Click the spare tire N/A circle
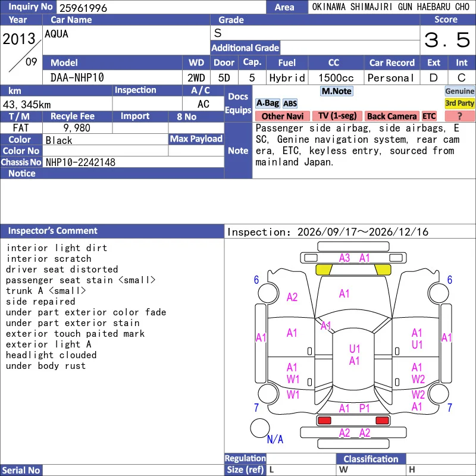This screenshot has height=476, width=476. point(260,428)
